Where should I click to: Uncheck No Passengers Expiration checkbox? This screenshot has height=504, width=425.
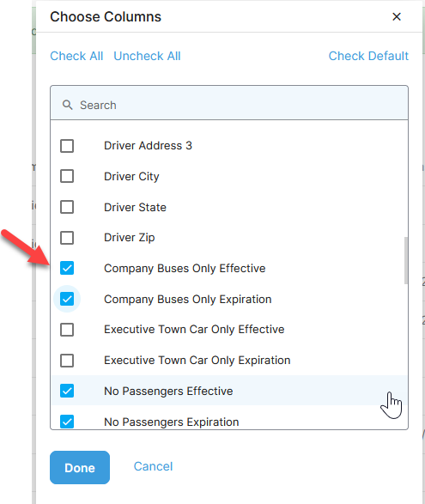coord(67,422)
